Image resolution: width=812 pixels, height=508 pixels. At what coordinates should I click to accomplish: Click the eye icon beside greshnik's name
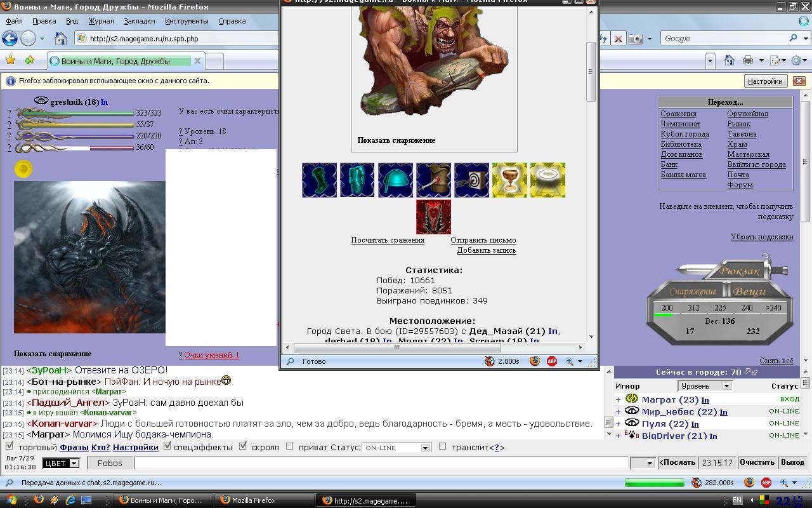click(41, 101)
